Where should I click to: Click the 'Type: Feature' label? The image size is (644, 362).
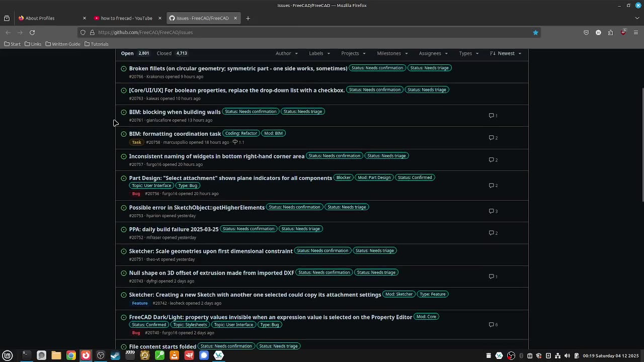pos(433,294)
